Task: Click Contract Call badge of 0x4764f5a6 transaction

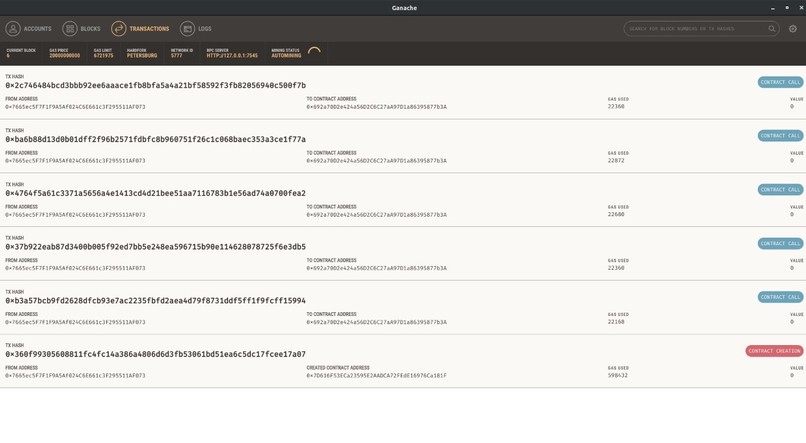Action: (x=780, y=190)
